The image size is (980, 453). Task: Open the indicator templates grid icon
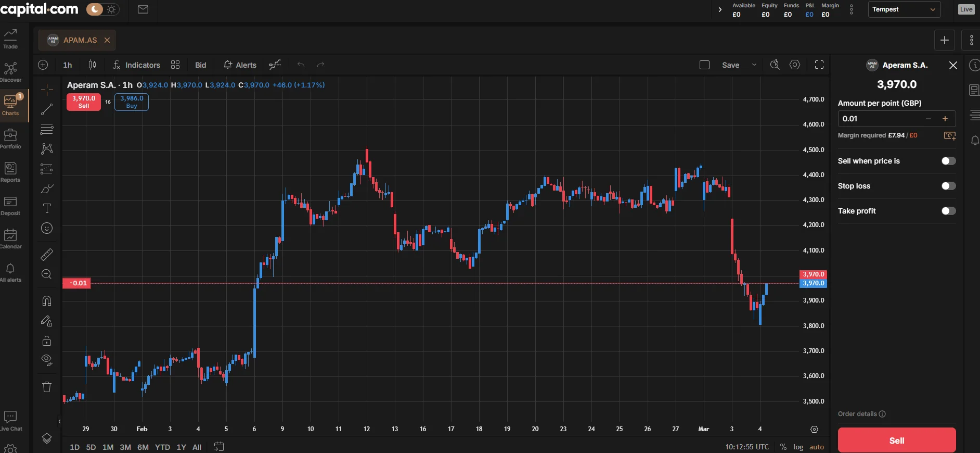175,65
